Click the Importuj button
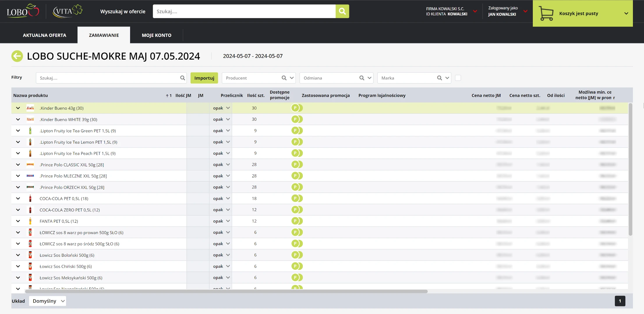This screenshot has width=644, height=314. (204, 78)
